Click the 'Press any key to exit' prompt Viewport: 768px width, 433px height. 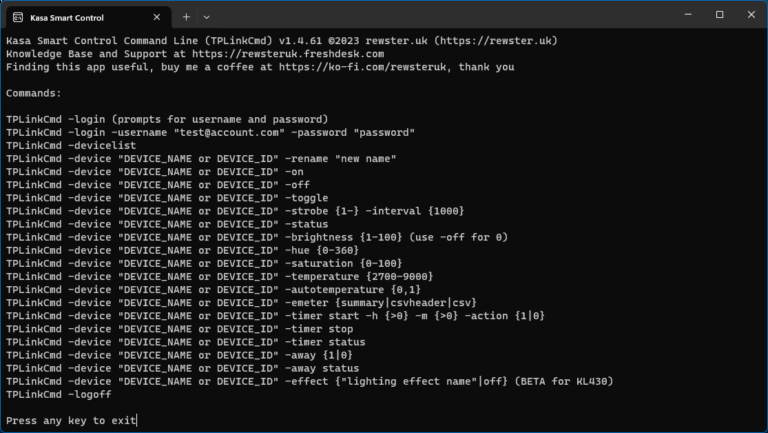coord(71,420)
